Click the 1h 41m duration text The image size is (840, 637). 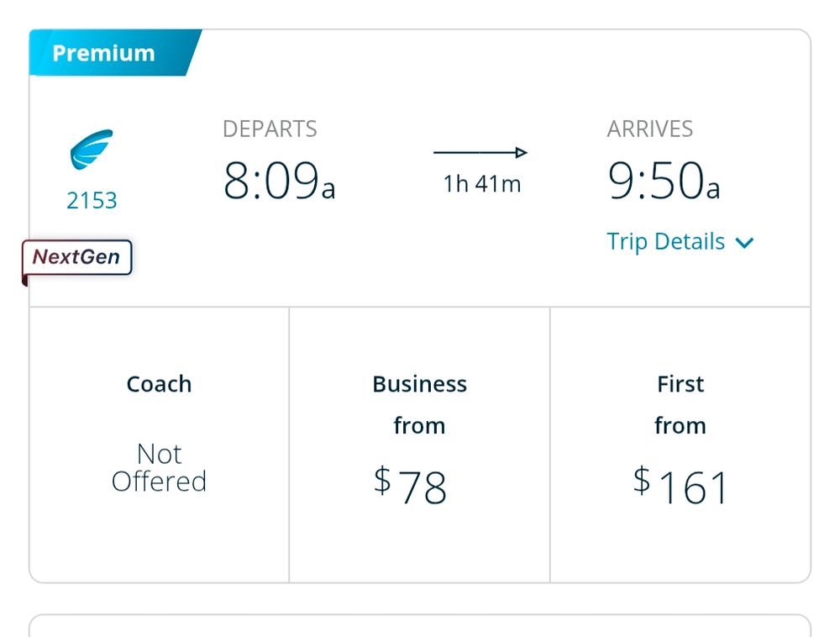point(482,185)
